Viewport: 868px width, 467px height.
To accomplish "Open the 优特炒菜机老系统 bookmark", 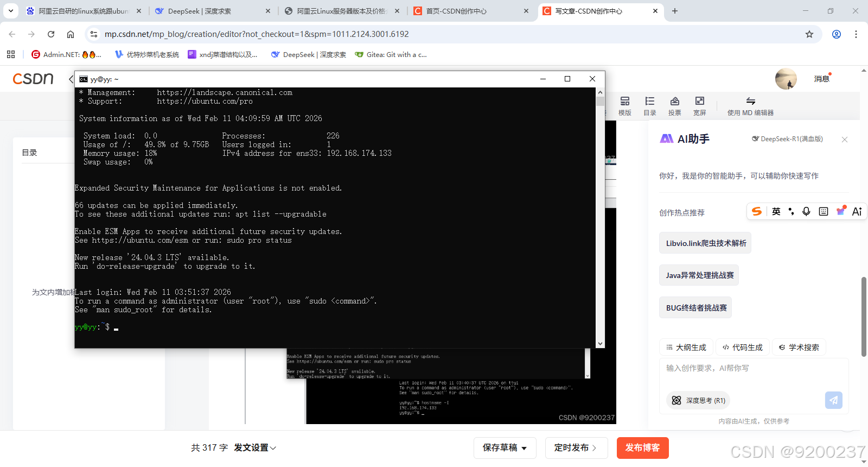I will point(147,54).
